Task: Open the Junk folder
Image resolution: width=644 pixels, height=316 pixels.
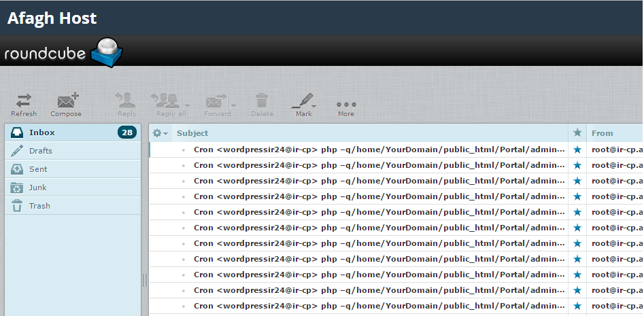Action: (73, 188)
